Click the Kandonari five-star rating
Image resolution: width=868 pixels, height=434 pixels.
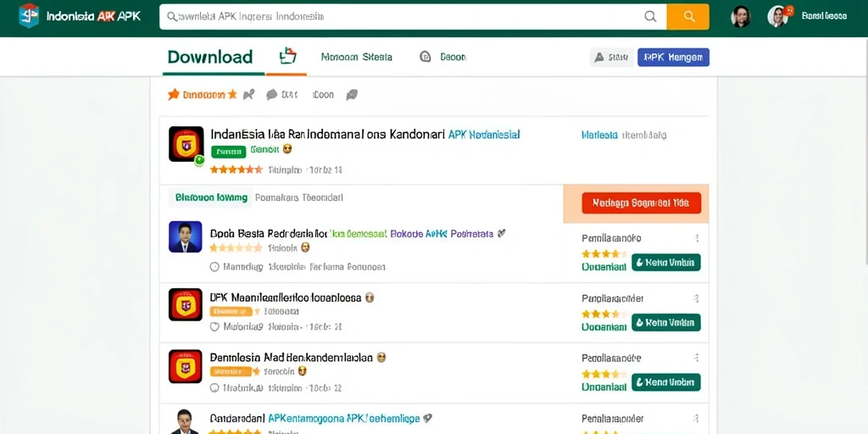pyautogui.click(x=236, y=170)
